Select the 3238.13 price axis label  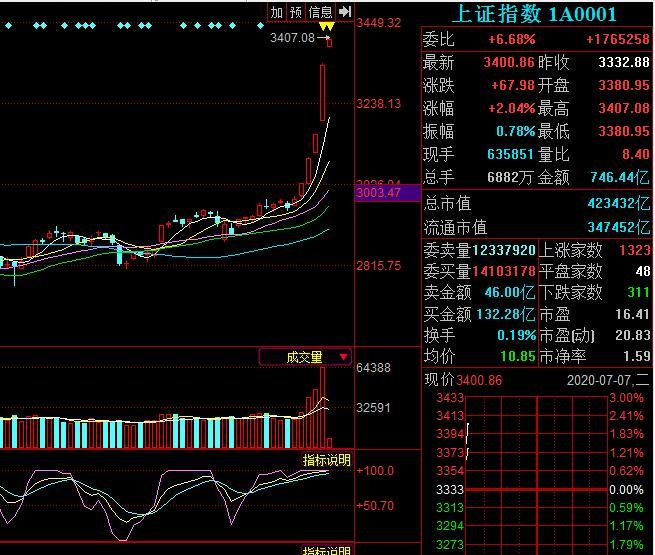tap(378, 104)
